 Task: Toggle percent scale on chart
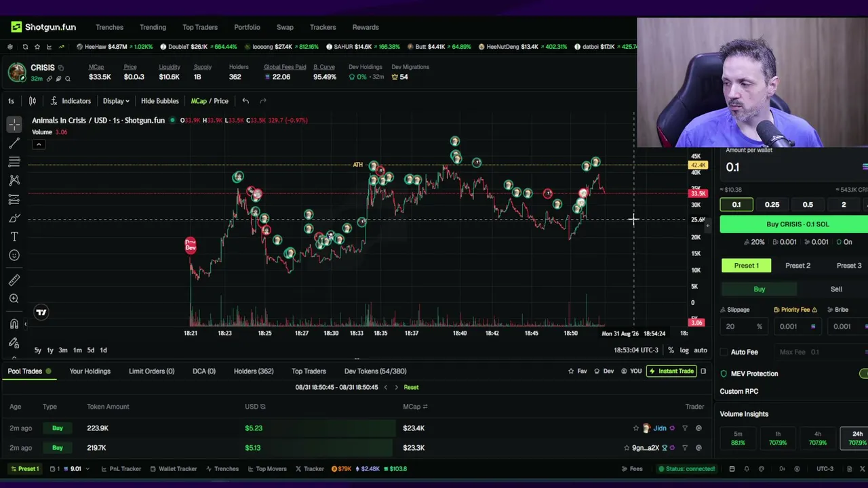(671, 350)
